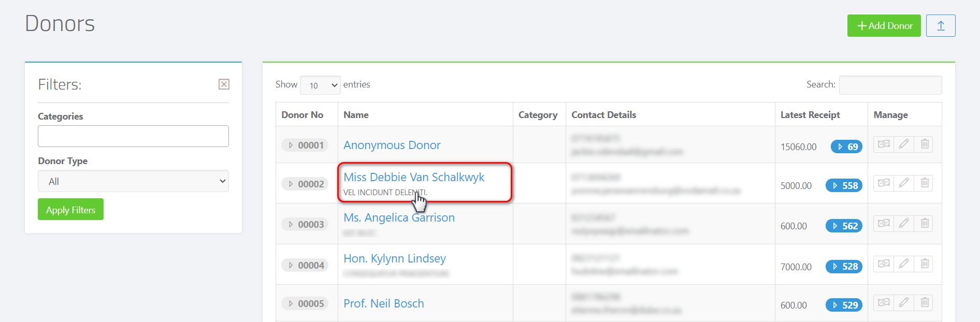The height and width of the screenshot is (322, 980).
Task: Sort by the Name column header
Action: [356, 114]
